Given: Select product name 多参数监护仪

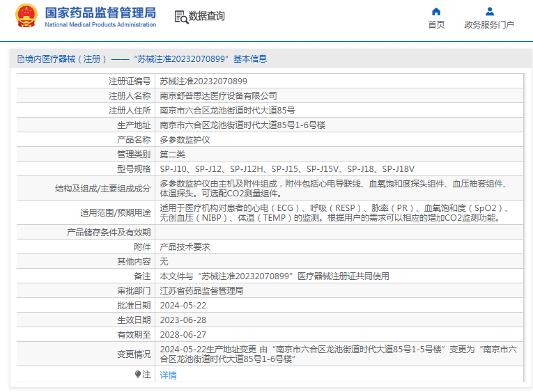Looking at the screenshot, I should pos(185,140).
